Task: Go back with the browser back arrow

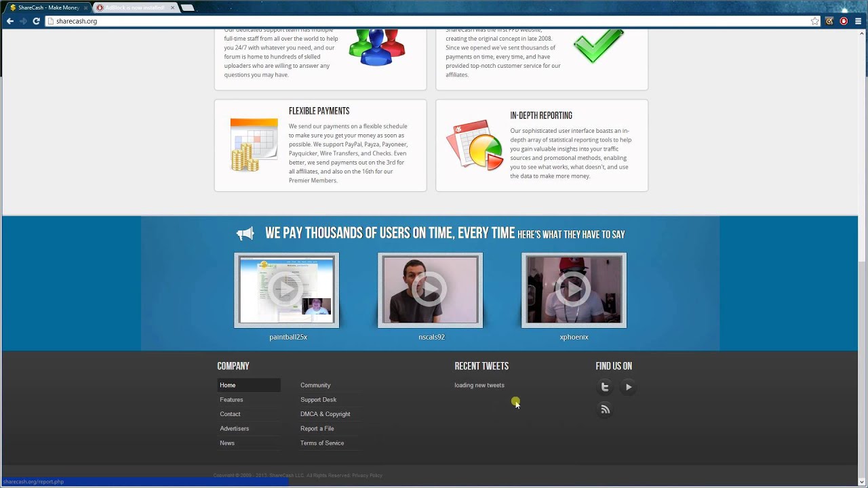Action: (x=9, y=21)
